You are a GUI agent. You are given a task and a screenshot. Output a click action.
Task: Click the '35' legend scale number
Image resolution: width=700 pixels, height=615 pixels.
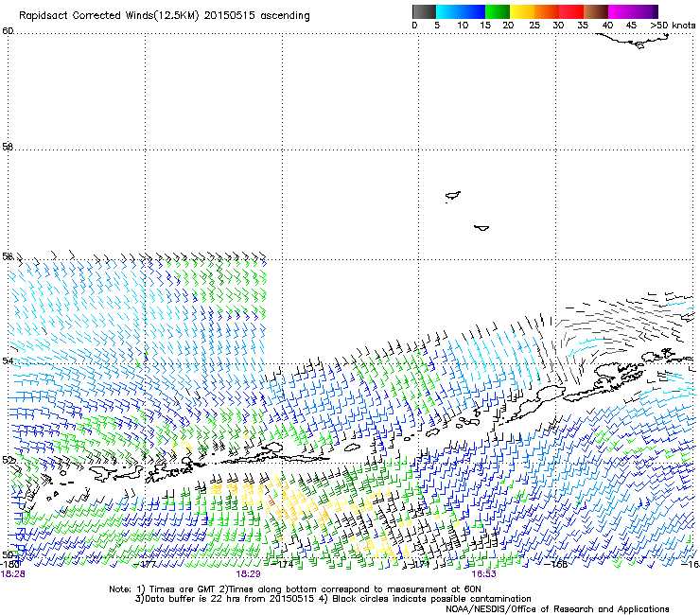click(583, 26)
